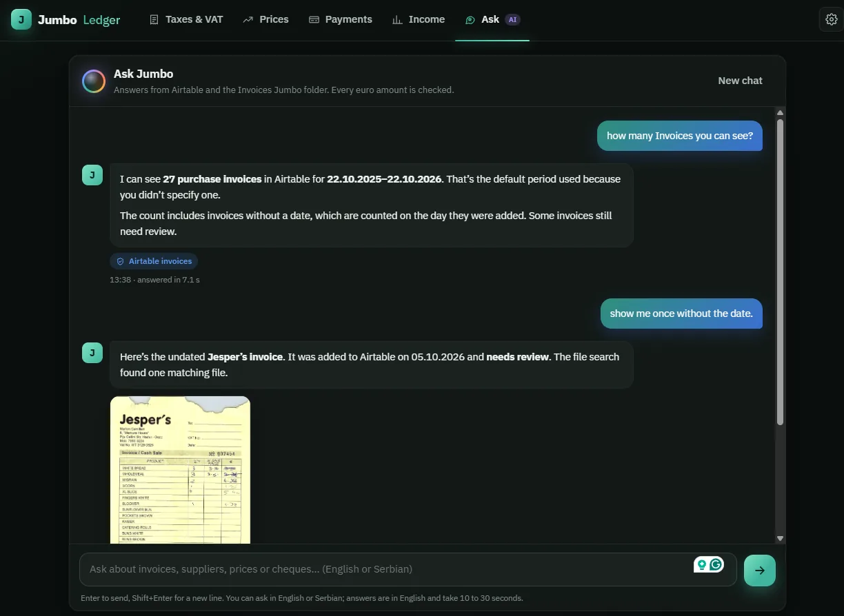Click the bold 'needs review' text
The width and height of the screenshot is (844, 616).
[x=518, y=357]
